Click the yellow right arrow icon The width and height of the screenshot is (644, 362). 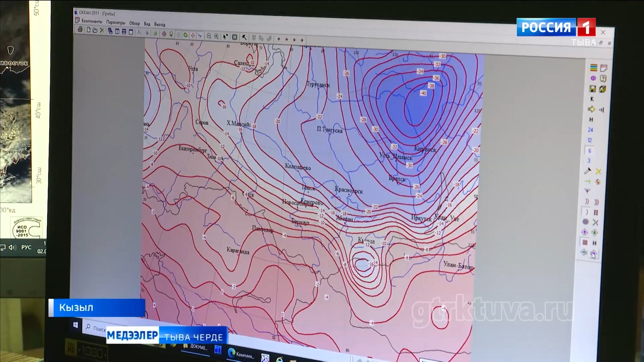tap(592, 109)
